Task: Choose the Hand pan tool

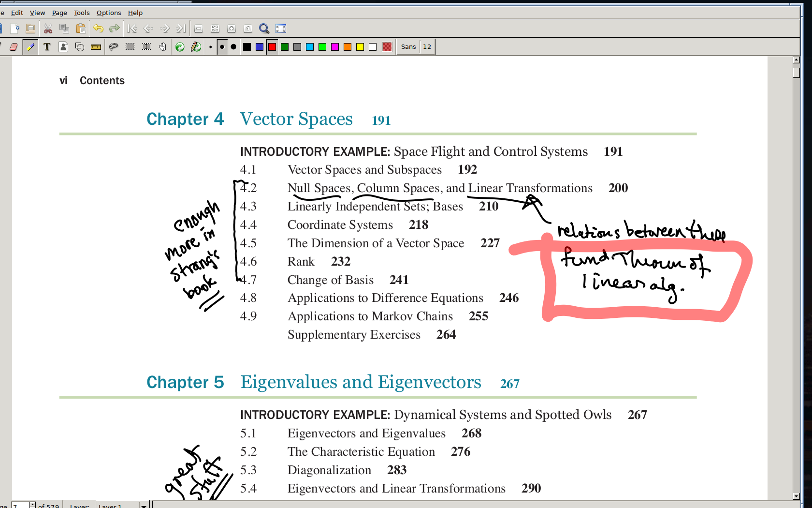Action: (x=163, y=47)
